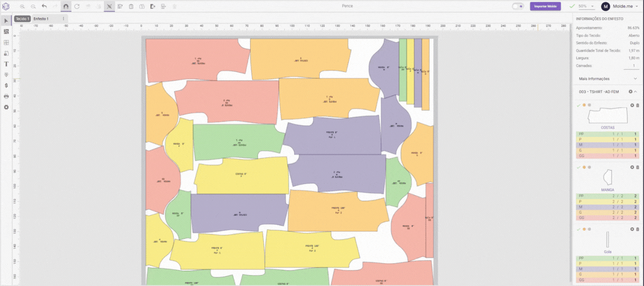Click the undo arrow in toolbar

click(44, 7)
